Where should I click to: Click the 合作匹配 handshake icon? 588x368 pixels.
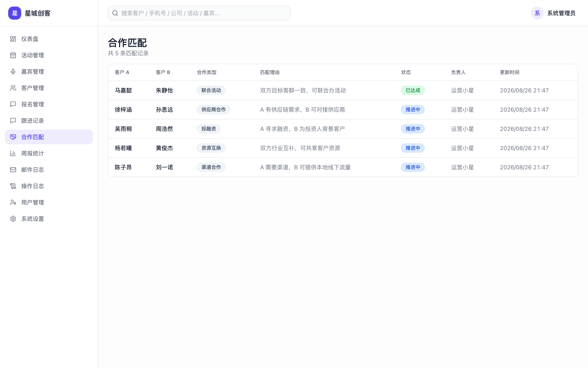pyautogui.click(x=13, y=137)
